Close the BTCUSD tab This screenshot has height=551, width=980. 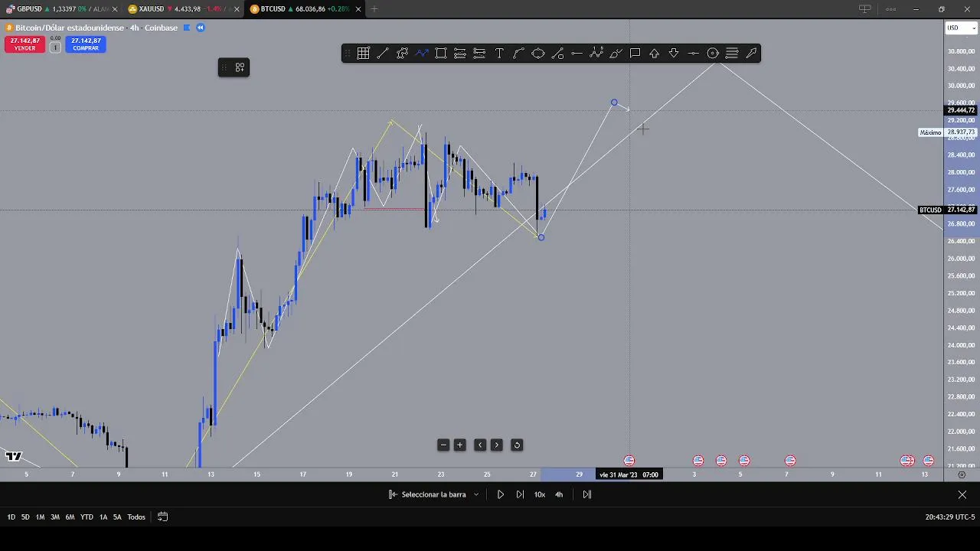[x=358, y=9]
